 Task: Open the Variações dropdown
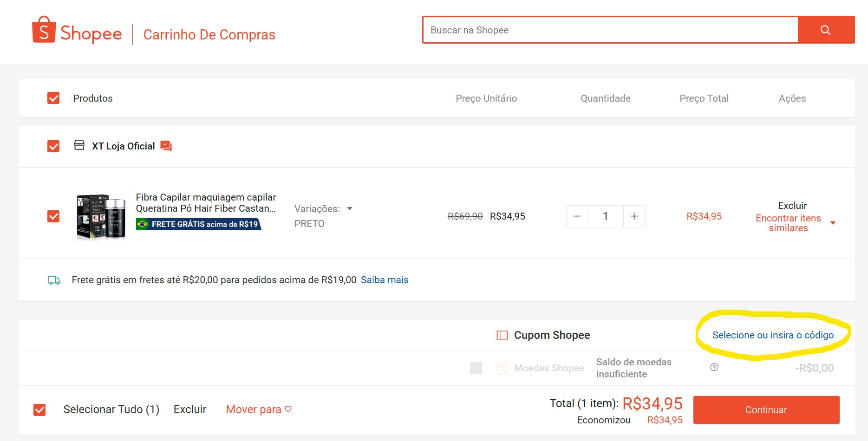click(x=323, y=209)
